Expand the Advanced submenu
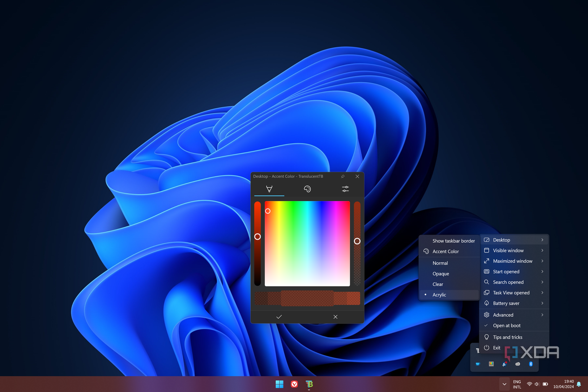 [514, 315]
